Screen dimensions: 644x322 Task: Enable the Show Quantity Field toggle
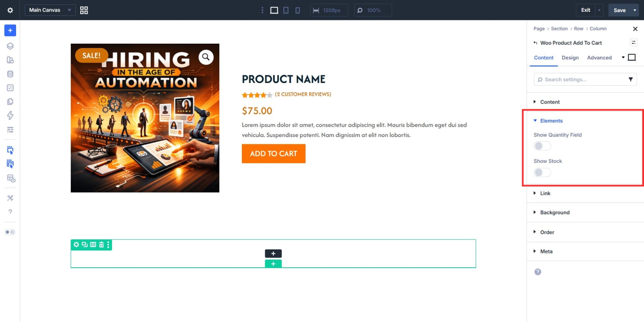[542, 146]
